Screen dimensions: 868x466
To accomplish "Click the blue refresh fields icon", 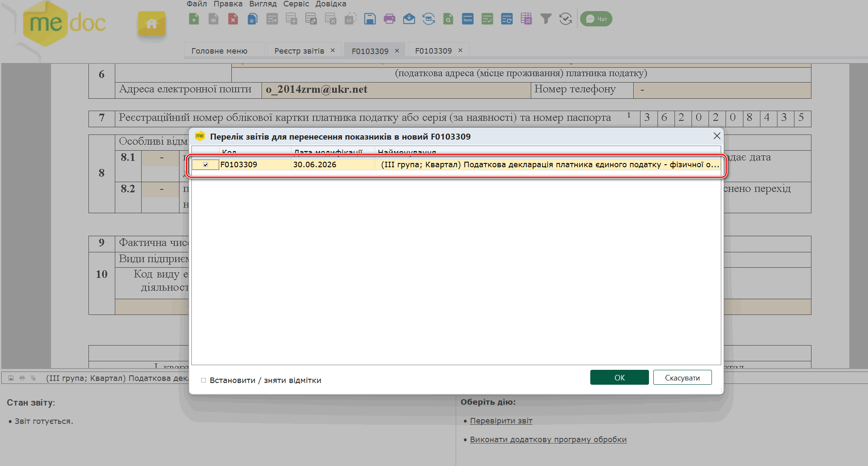I will (507, 19).
